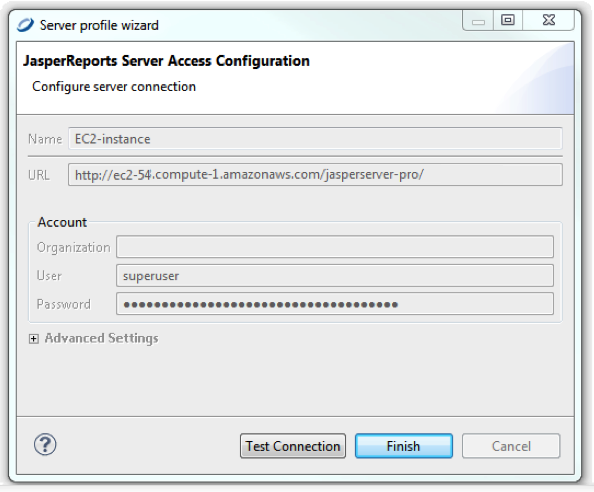Click the JasperReports Server Access Configuration heading

click(166, 61)
